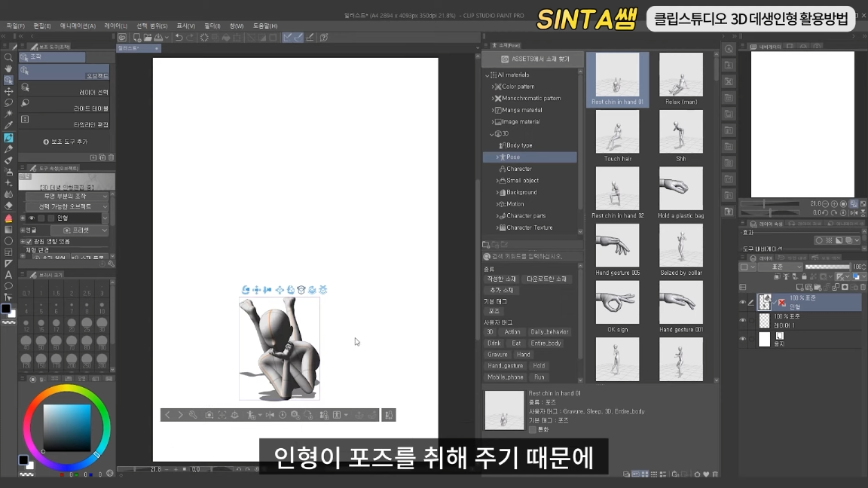This screenshot has height=488, width=868.
Task: Open 도움말(H) menu
Action: point(265,26)
